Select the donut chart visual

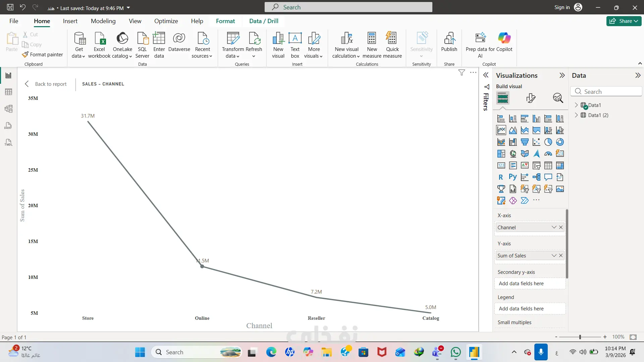(x=560, y=142)
